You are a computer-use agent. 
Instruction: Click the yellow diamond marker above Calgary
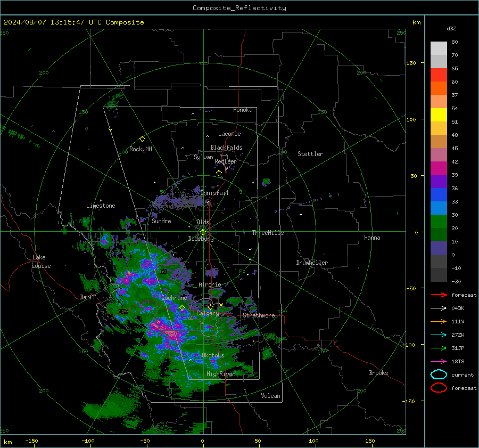click(x=210, y=307)
